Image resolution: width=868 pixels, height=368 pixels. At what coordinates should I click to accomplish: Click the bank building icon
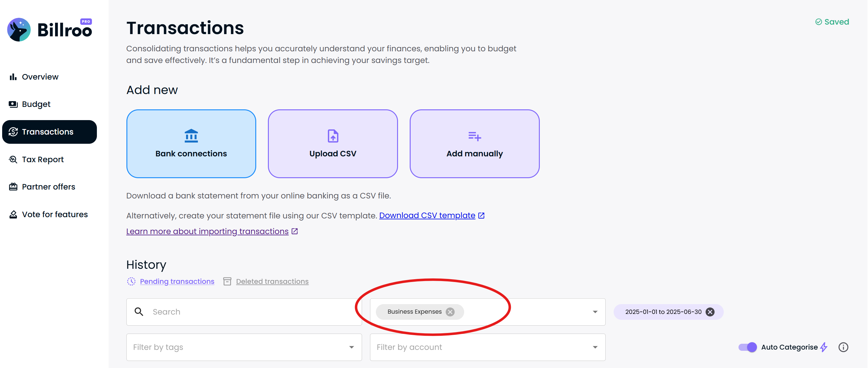click(191, 136)
